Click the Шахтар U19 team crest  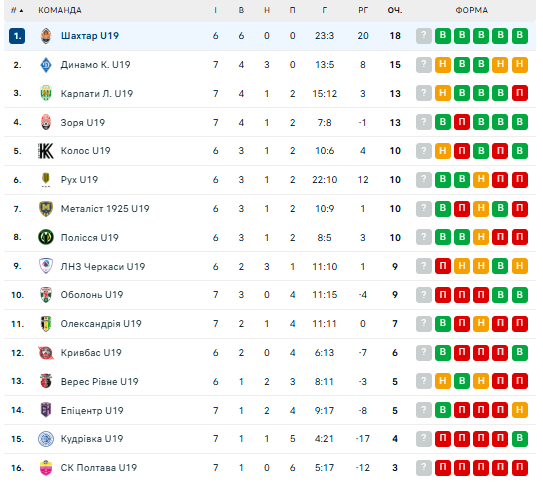pos(46,36)
